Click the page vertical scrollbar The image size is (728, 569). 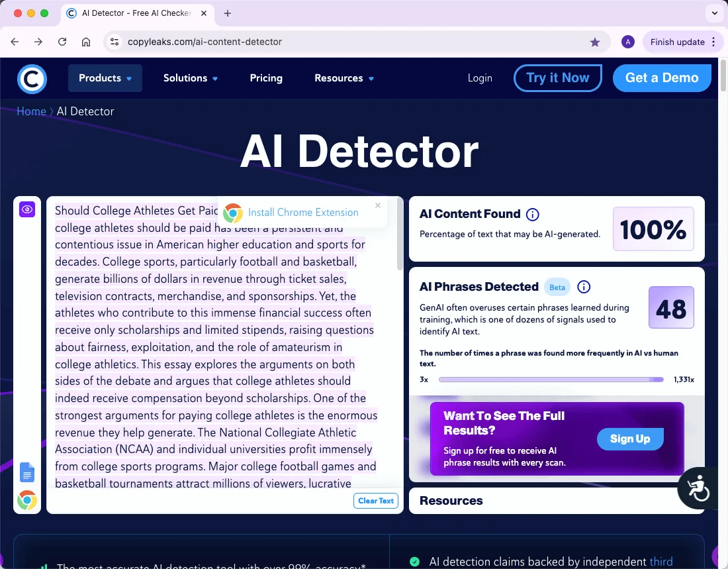[723, 76]
